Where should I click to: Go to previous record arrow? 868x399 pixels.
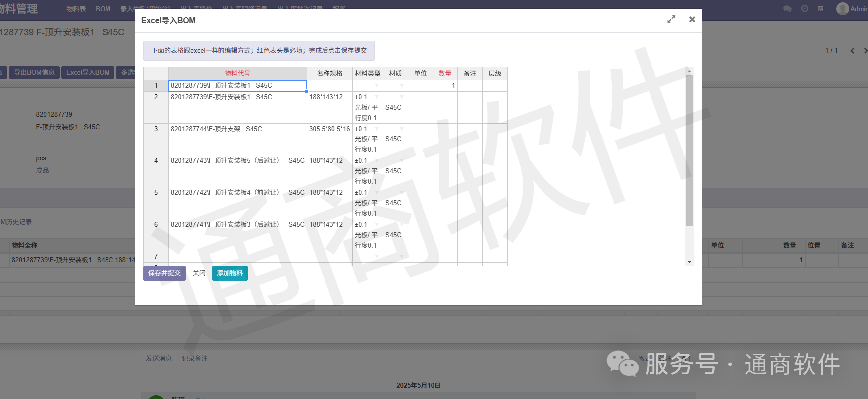point(852,51)
